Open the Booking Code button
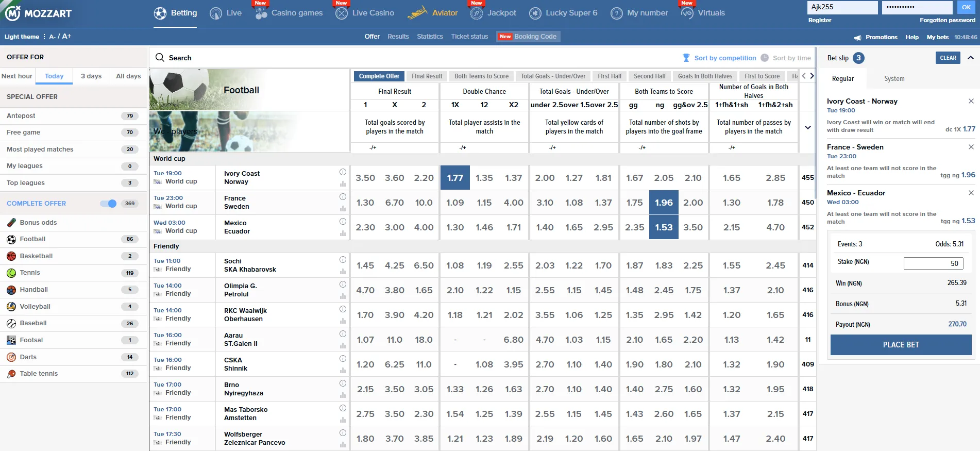This screenshot has height=451, width=980. [528, 37]
